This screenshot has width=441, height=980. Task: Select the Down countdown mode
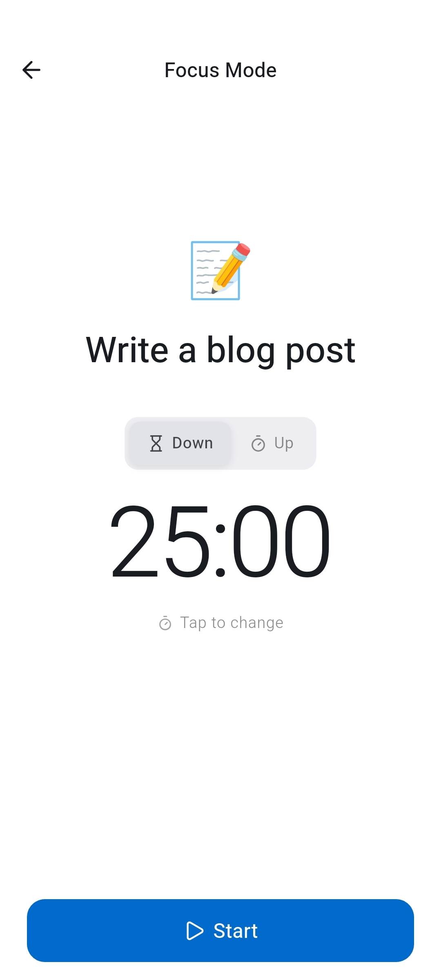click(180, 443)
